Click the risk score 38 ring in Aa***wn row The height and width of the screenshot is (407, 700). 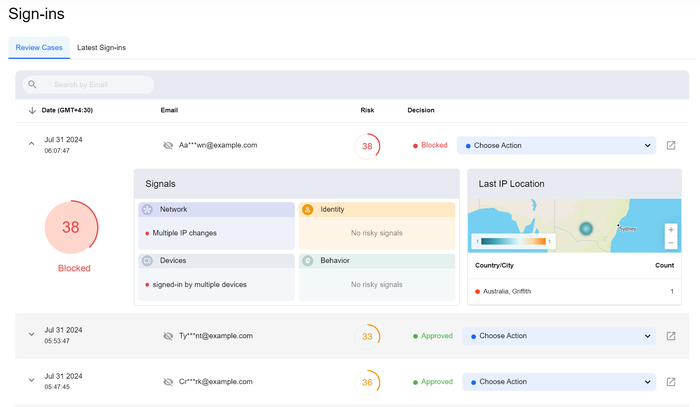[367, 146]
